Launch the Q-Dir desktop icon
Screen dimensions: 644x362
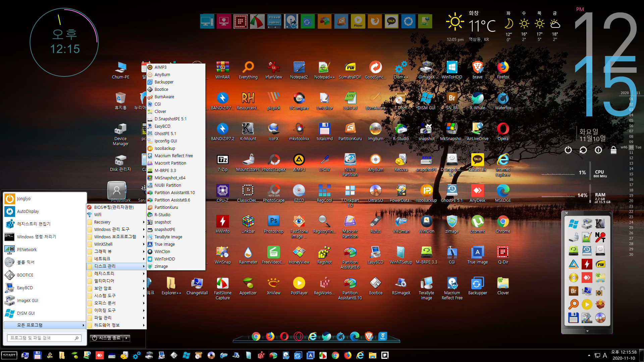click(503, 255)
